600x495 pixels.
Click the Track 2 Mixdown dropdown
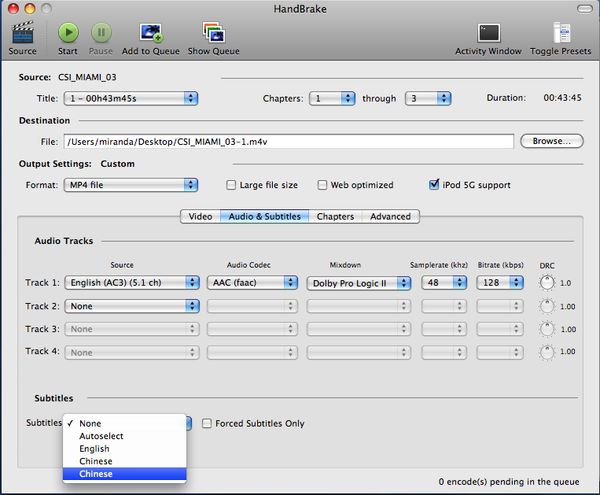[359, 306]
